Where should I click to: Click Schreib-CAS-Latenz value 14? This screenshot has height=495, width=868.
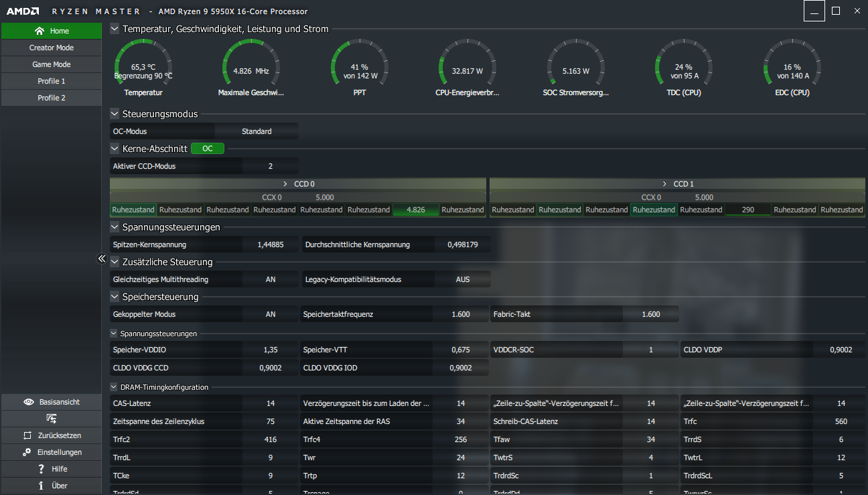pyautogui.click(x=651, y=421)
